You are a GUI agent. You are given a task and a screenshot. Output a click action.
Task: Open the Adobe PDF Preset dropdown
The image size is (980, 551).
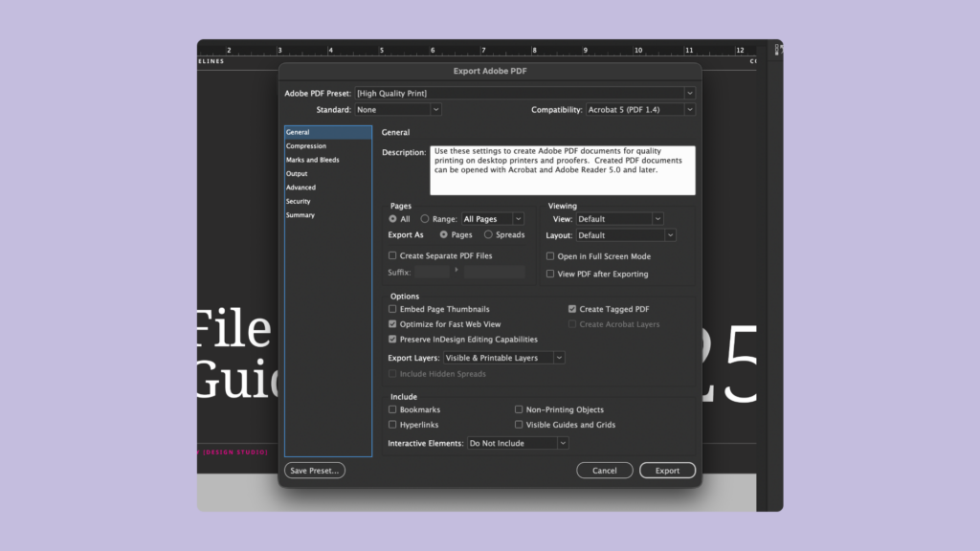click(x=525, y=93)
